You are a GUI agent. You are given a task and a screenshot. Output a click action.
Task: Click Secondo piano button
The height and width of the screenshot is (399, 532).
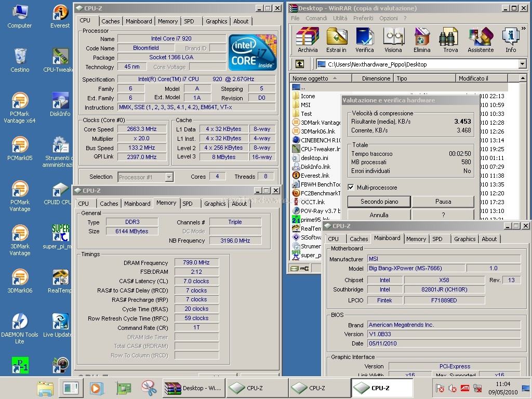pyautogui.click(x=379, y=202)
